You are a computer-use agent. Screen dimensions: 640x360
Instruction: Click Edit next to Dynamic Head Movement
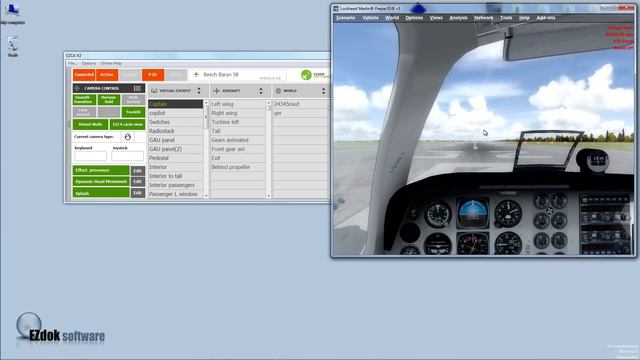(x=138, y=181)
